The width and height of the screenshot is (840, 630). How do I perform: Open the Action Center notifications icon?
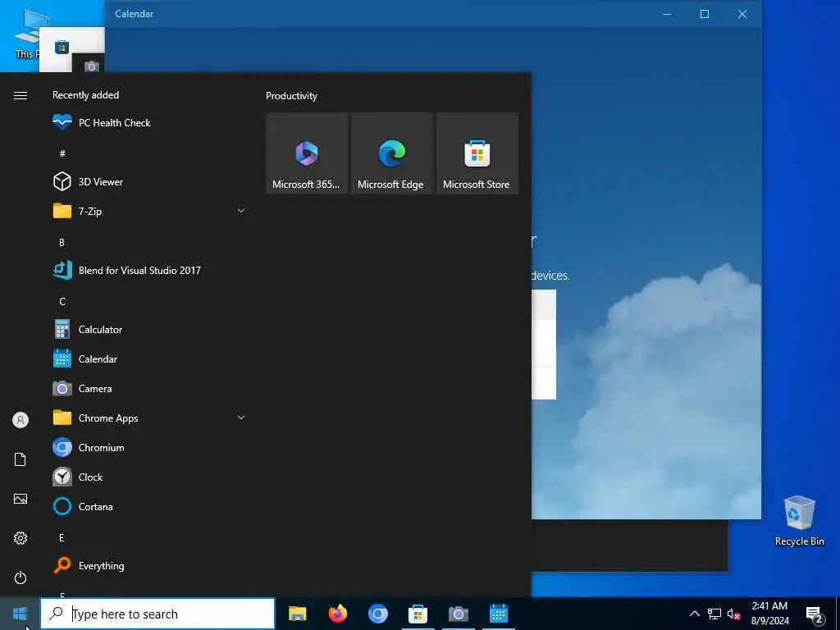[815, 614]
